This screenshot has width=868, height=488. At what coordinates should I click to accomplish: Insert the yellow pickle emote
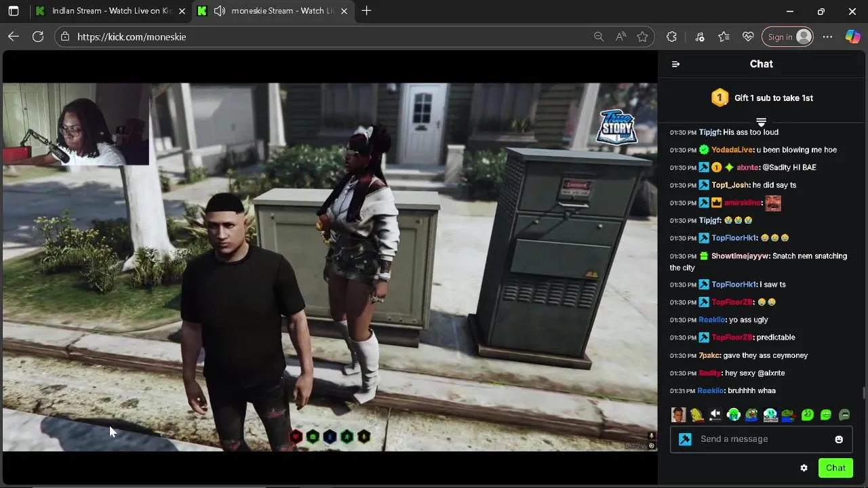[x=697, y=415]
